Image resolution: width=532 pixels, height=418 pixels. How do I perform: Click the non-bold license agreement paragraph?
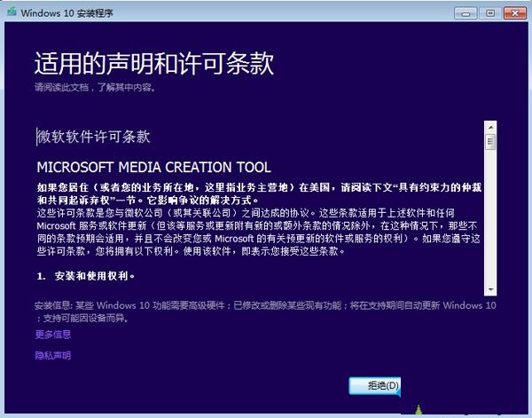click(x=257, y=233)
